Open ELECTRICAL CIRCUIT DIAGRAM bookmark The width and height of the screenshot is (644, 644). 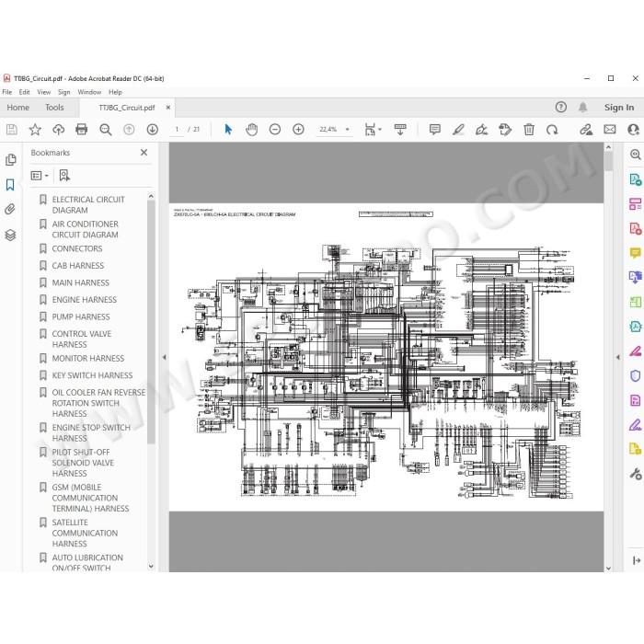click(x=88, y=204)
